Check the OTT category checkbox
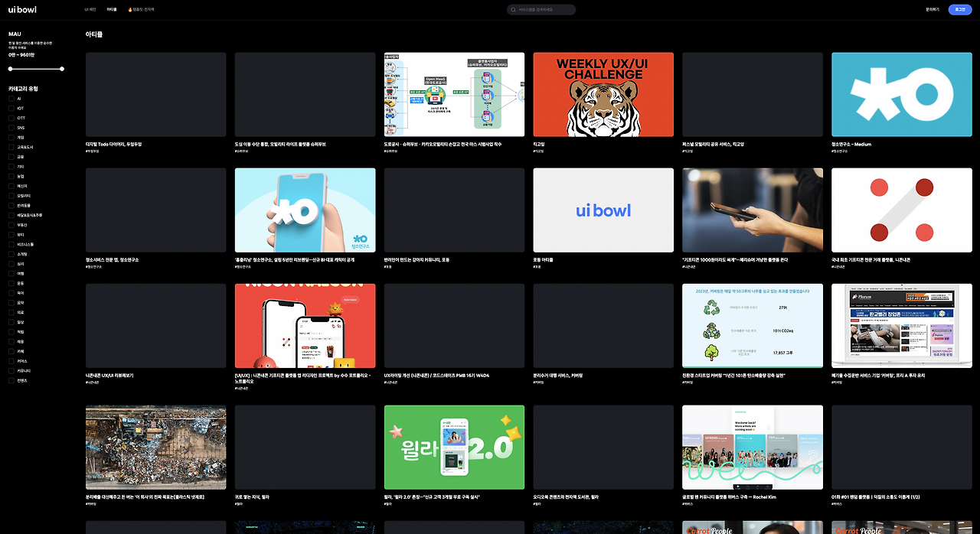980x534 pixels. point(11,118)
